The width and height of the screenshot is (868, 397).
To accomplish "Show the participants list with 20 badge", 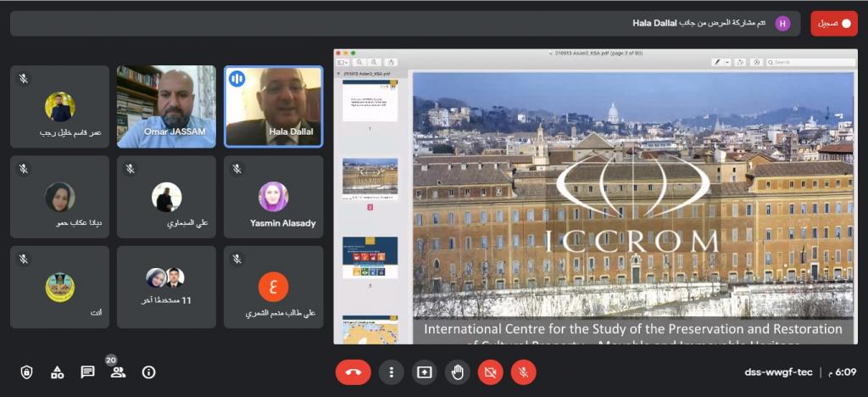I will point(118,372).
